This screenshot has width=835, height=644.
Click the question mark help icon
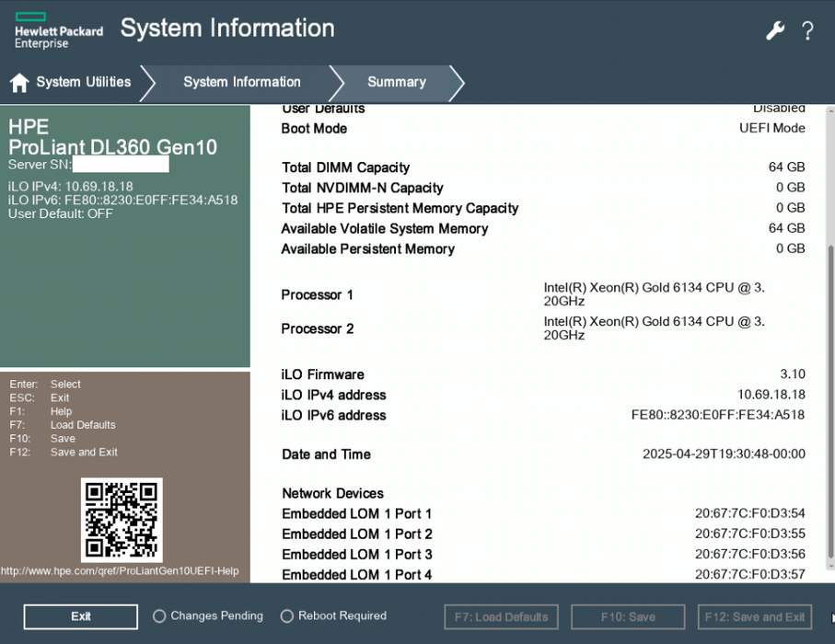click(807, 31)
